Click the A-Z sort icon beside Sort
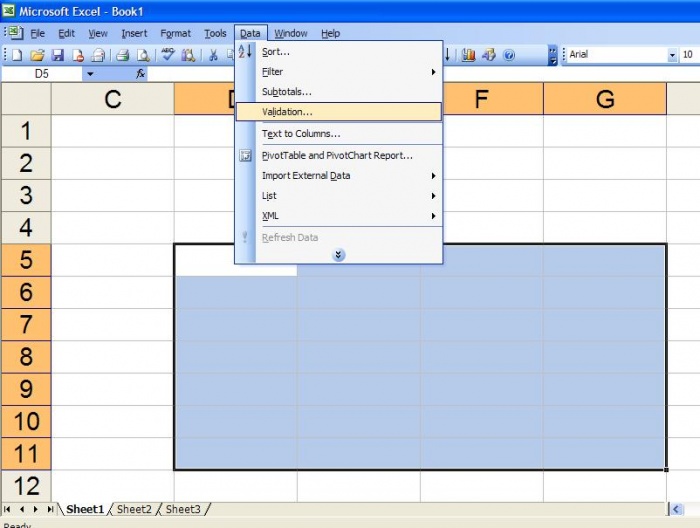Viewport: 700px width, 528px height. tap(245, 51)
